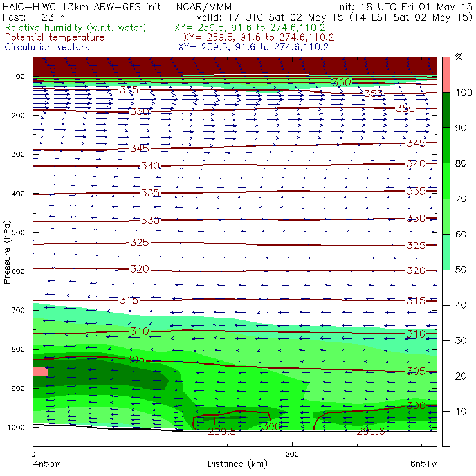476x476 pixels.
Task: Click the pink saturated humidity patch in the plot
Action: point(41,372)
